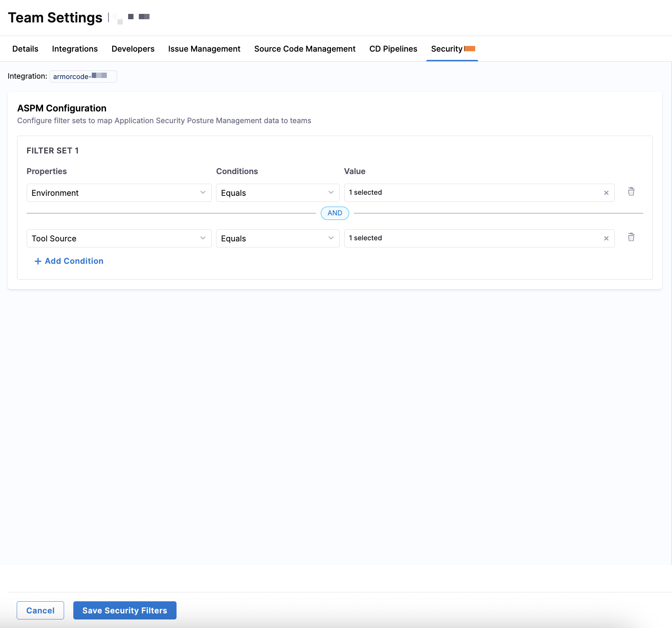Open the Integrations tab
Screen dimensions: 672x628
point(75,49)
